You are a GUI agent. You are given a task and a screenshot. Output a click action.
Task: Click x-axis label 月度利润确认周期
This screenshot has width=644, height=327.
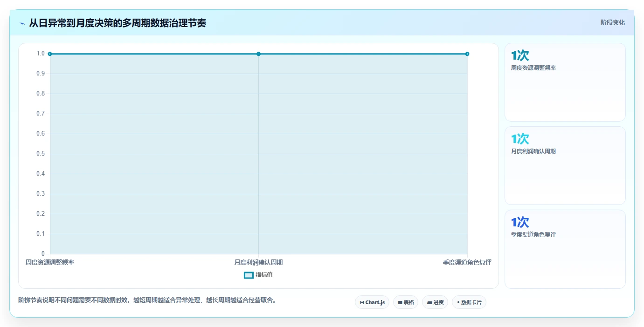coord(258,262)
